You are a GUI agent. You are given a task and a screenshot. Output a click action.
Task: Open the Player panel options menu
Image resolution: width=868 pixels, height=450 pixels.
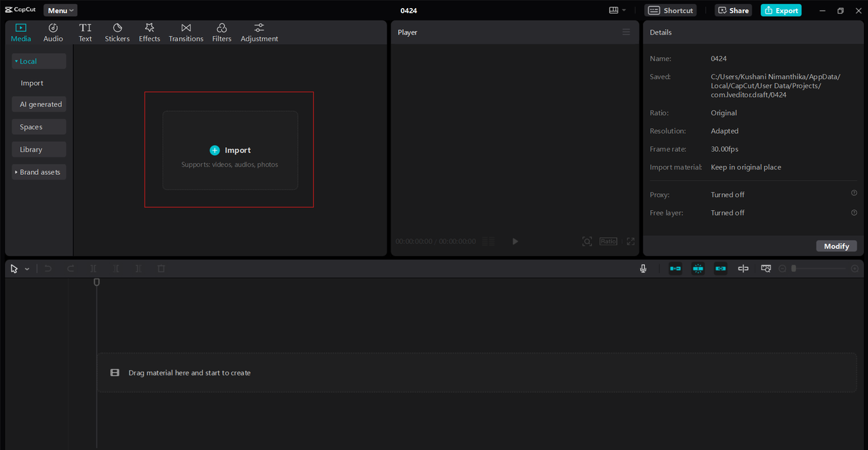pos(626,32)
